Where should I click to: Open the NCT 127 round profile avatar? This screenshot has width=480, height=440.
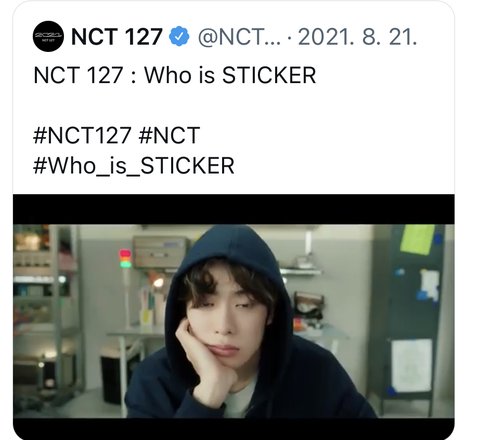click(48, 36)
